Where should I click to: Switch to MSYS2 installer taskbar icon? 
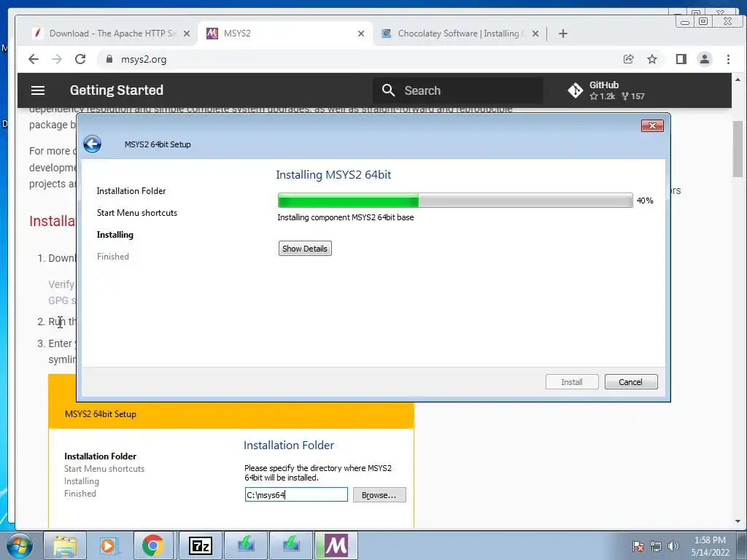pyautogui.click(x=336, y=545)
